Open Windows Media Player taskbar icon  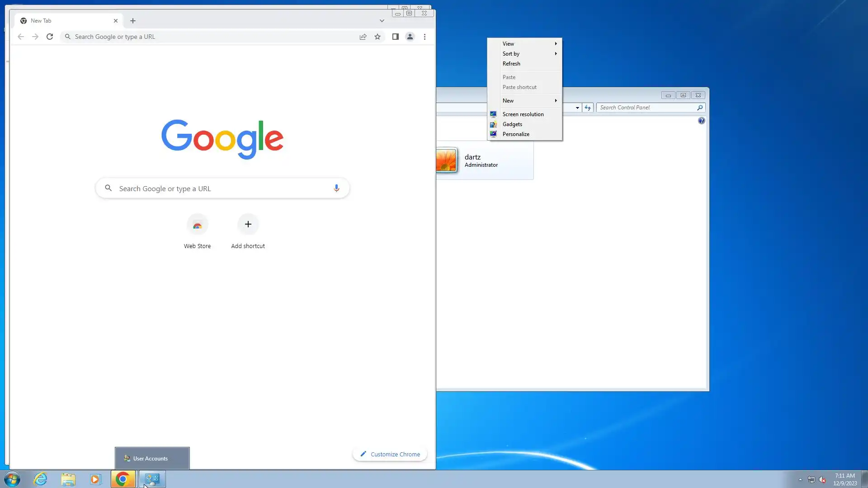pyautogui.click(x=95, y=479)
